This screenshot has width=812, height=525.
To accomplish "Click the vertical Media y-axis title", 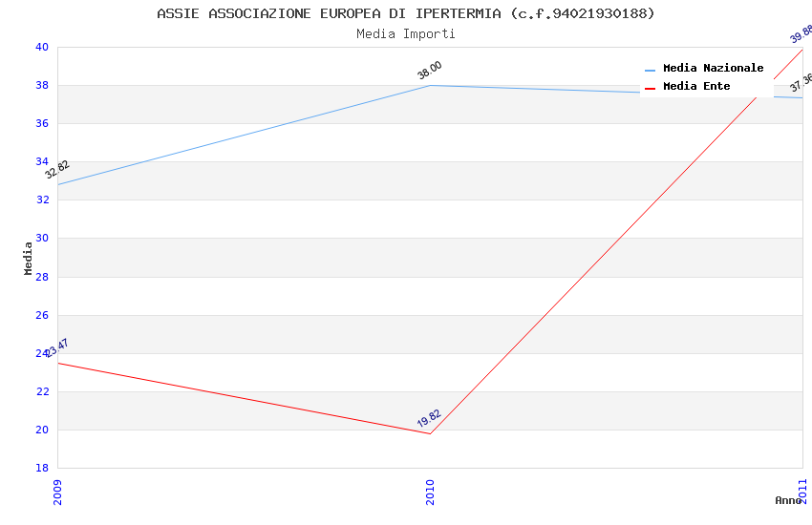I will [x=29, y=258].
